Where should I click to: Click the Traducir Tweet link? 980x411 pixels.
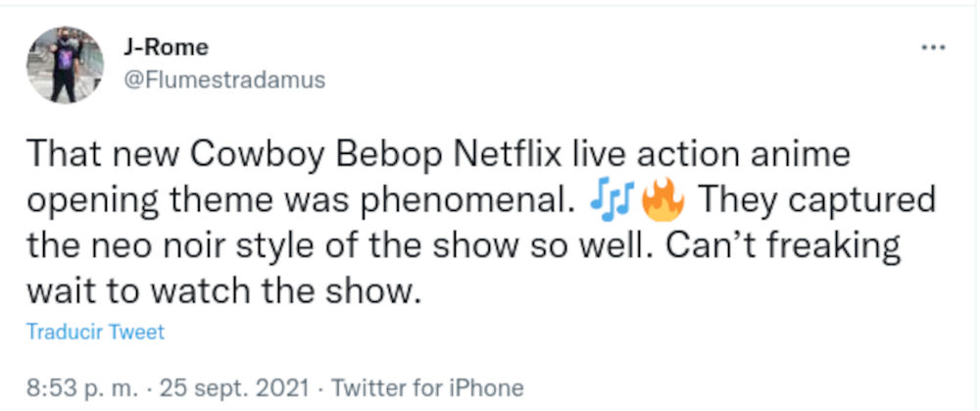click(94, 332)
